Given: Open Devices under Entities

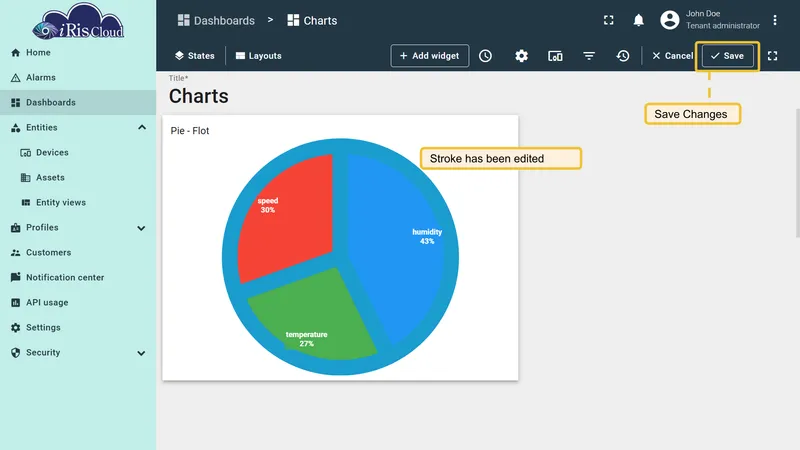Looking at the screenshot, I should (78, 153).
